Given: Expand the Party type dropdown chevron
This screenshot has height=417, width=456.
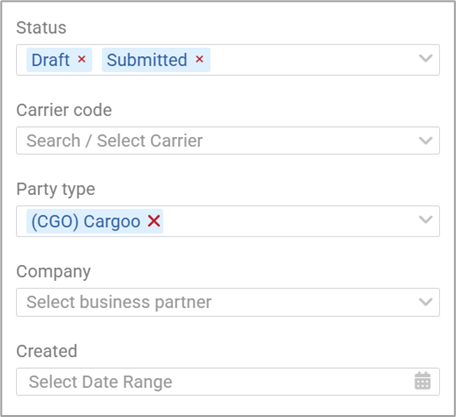Looking at the screenshot, I should [x=426, y=220].
